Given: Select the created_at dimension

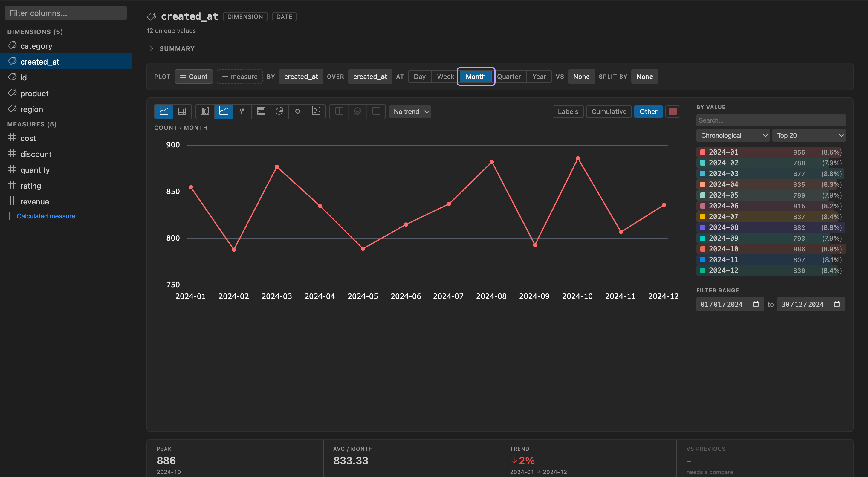Looking at the screenshot, I should click(x=66, y=62).
